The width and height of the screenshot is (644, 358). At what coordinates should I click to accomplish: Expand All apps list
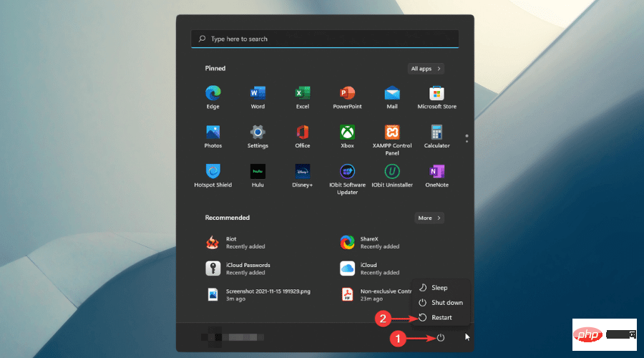pos(426,69)
